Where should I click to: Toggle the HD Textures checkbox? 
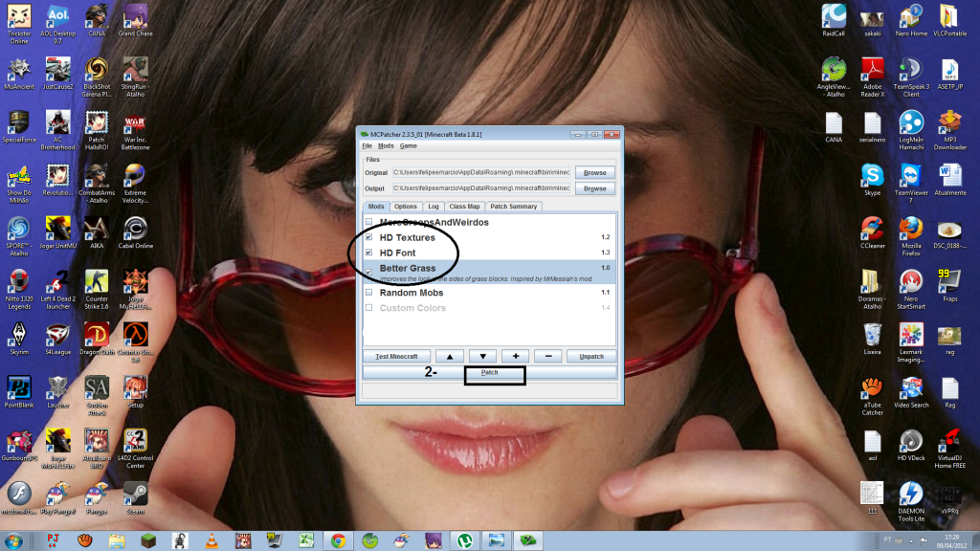[x=369, y=237]
